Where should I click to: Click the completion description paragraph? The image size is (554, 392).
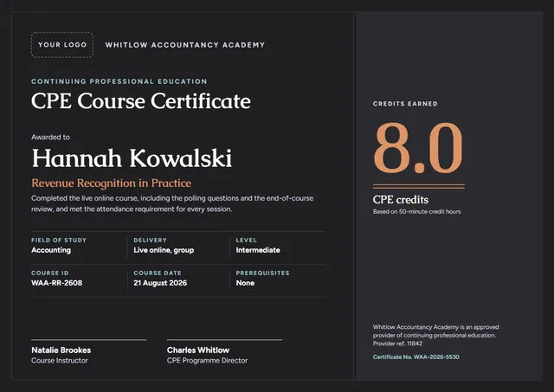172,203
